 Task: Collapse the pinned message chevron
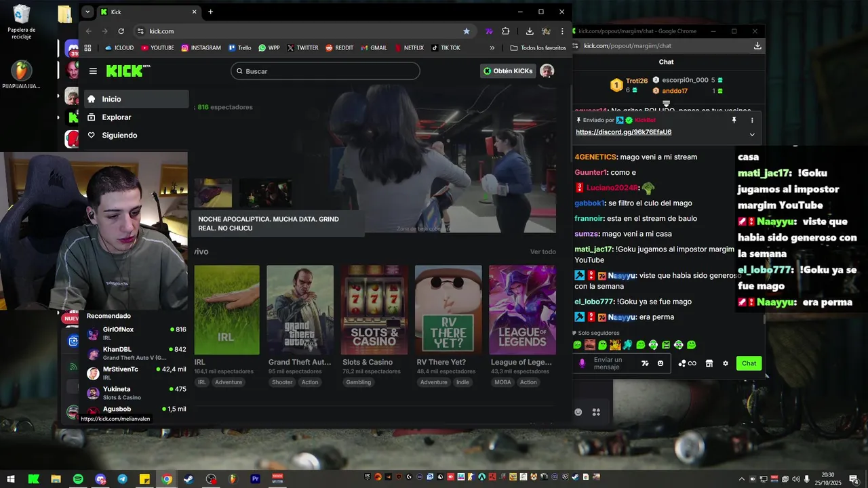point(752,134)
